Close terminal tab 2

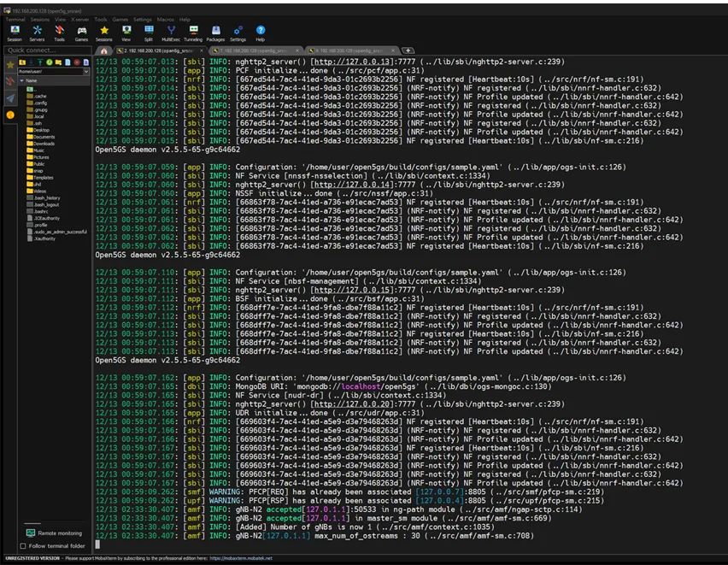202,50
